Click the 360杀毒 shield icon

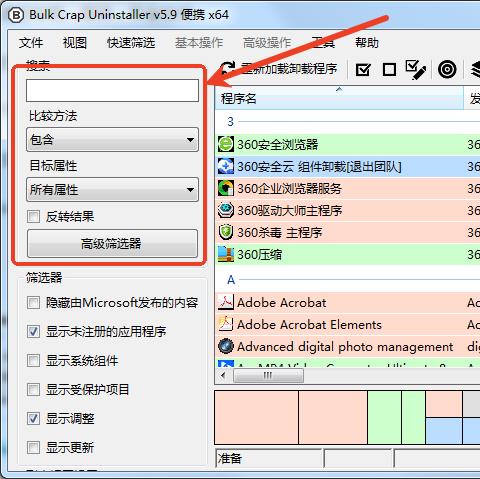pyautogui.click(x=226, y=232)
